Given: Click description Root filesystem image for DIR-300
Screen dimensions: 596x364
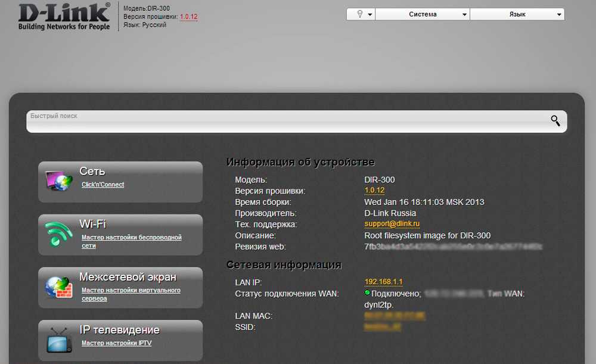Looking at the screenshot, I should click(x=427, y=235).
